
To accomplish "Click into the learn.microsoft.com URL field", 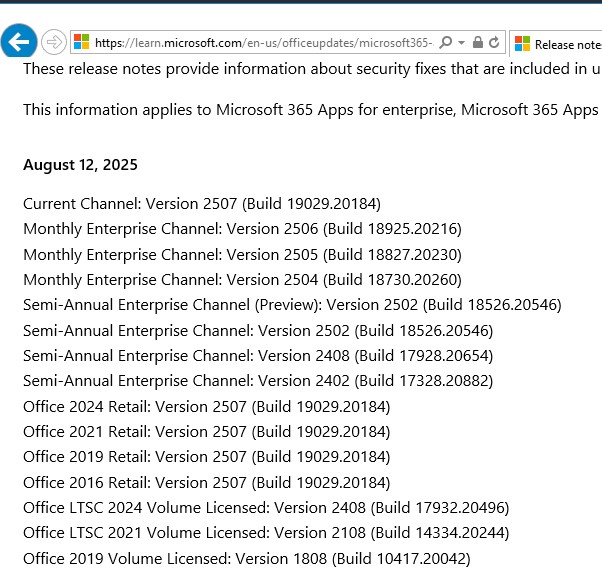I will coord(264,42).
